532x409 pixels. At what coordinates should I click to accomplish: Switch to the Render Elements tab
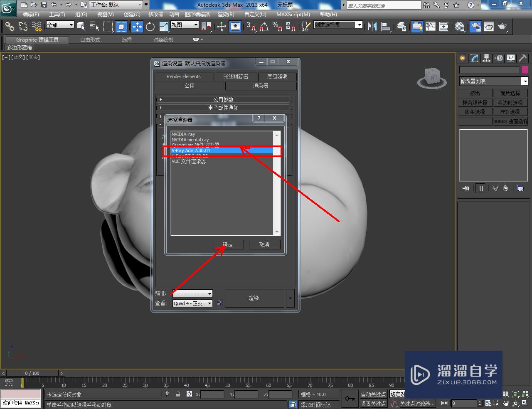coord(183,76)
